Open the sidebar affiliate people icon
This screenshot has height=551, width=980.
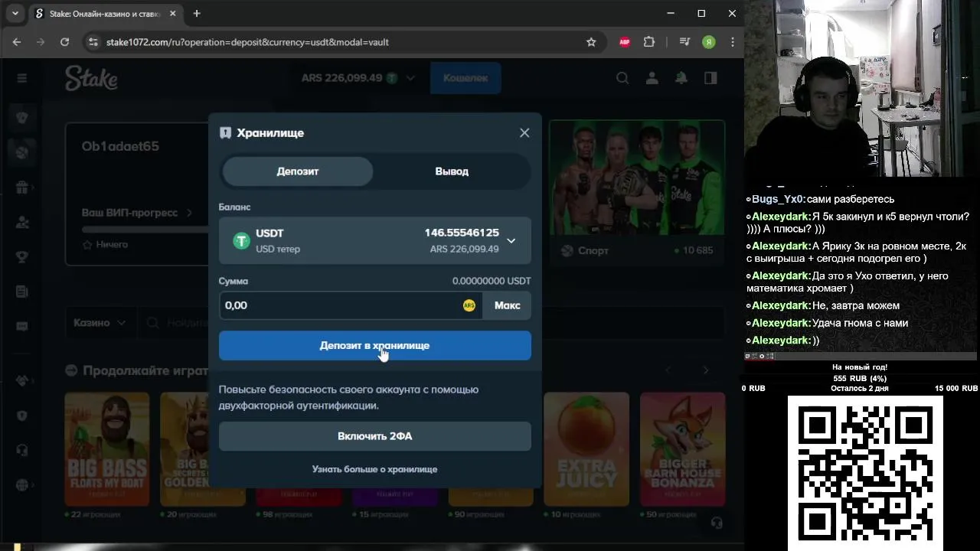pos(21,222)
